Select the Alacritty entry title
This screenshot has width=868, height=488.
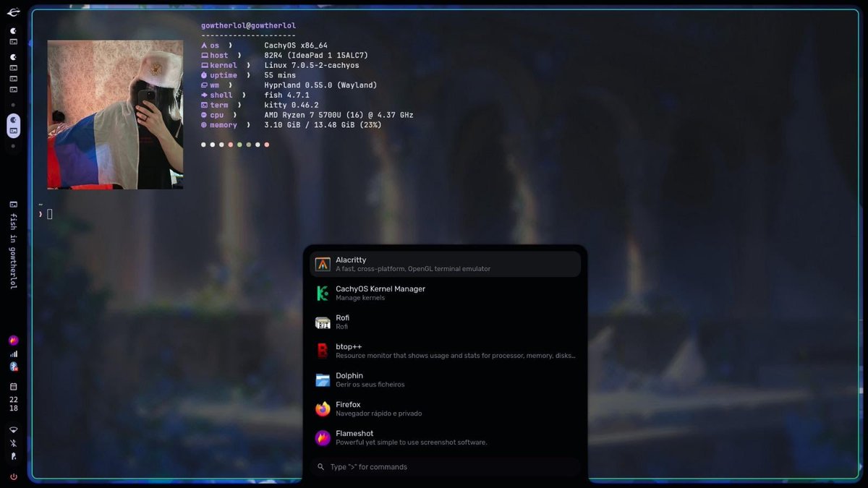pos(351,260)
